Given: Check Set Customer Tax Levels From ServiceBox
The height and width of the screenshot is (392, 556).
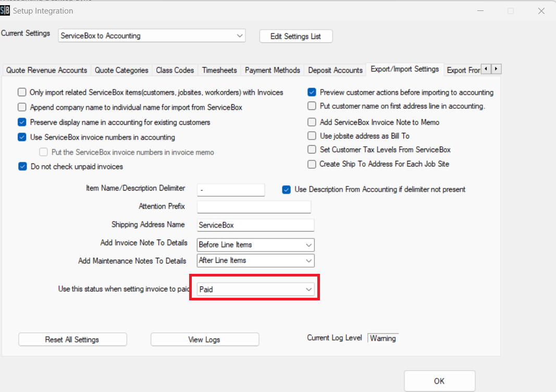Looking at the screenshot, I should point(312,149).
